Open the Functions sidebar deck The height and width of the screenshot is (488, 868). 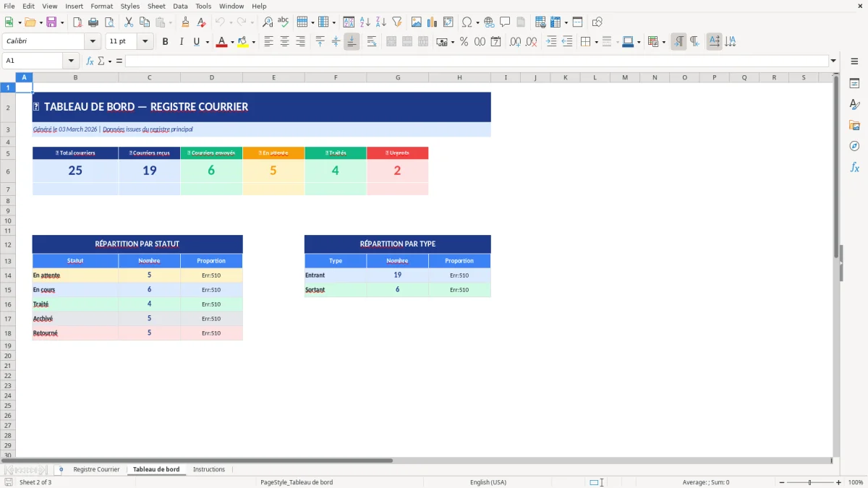pos(855,167)
